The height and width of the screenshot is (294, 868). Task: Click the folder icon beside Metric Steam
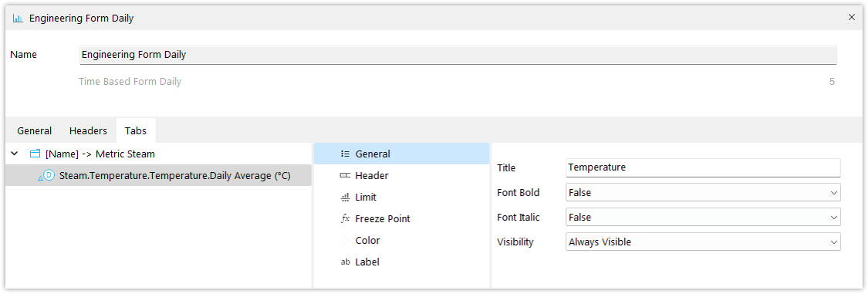35,154
